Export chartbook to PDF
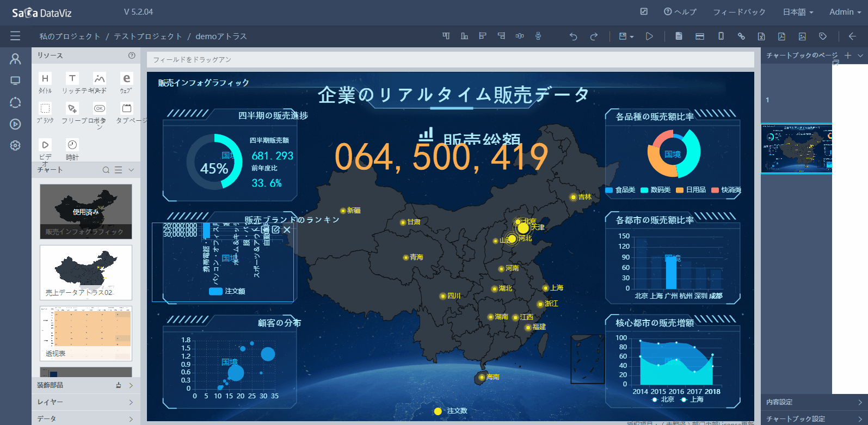The height and width of the screenshot is (425, 868). (781, 36)
